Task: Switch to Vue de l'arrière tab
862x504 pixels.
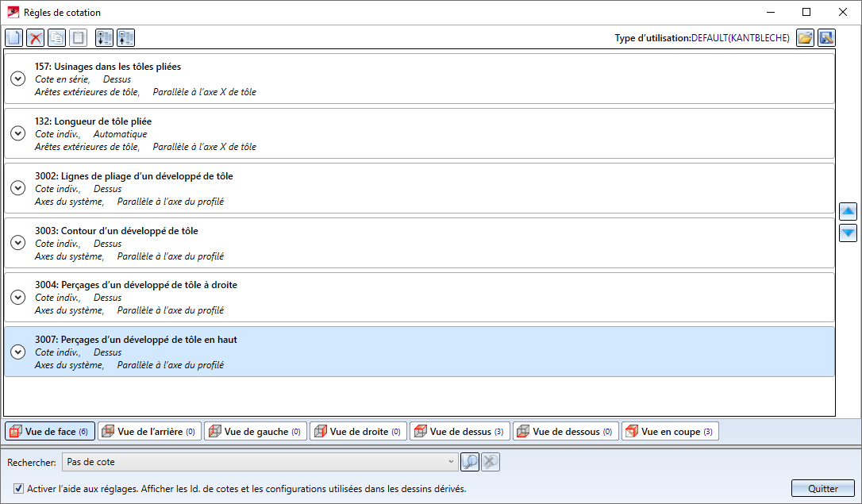Action: pyautogui.click(x=149, y=432)
